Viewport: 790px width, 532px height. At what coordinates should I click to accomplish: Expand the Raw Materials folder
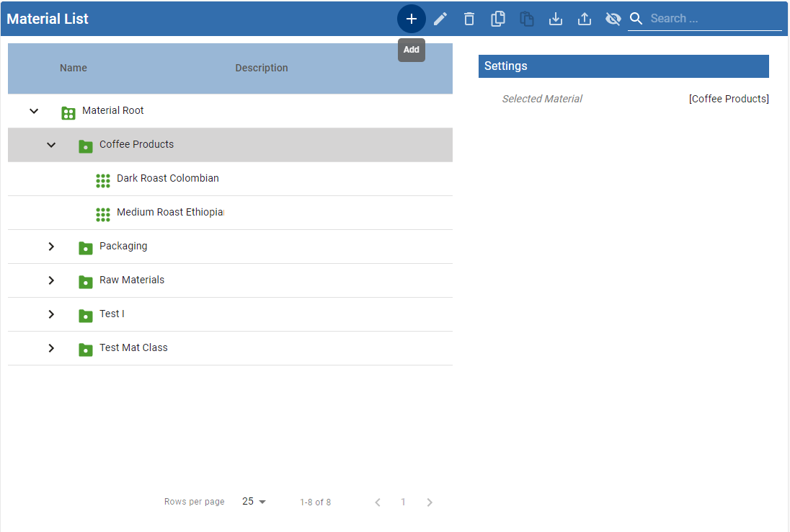(x=51, y=280)
